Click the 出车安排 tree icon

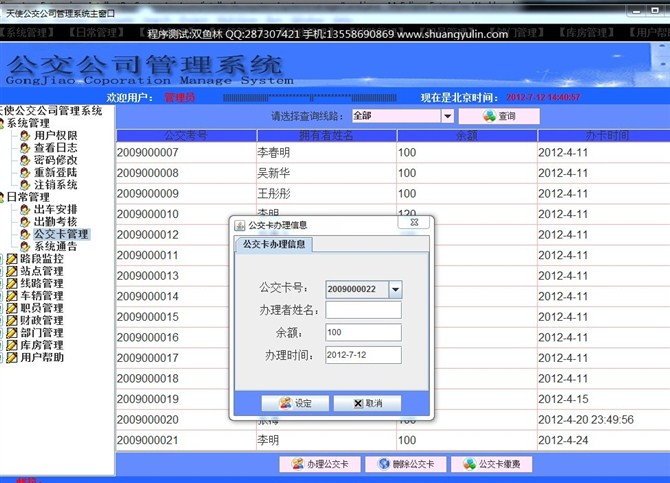point(25,209)
